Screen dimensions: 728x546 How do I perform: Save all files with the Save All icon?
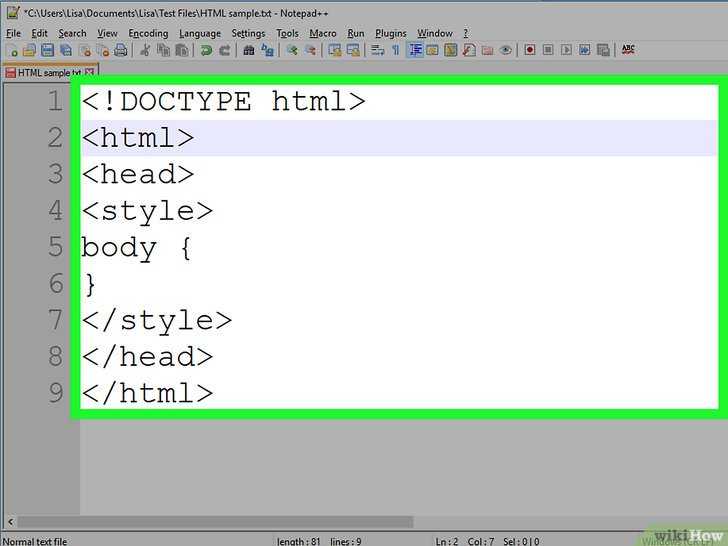tap(66, 50)
